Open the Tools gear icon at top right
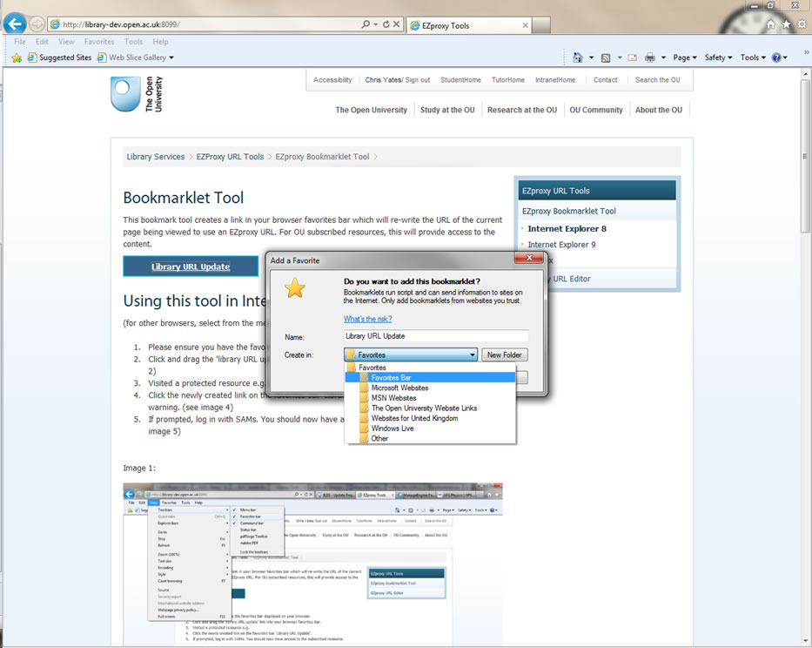The width and height of the screenshot is (812, 648). pos(802,24)
